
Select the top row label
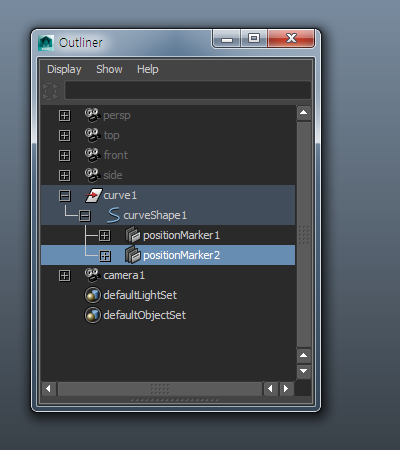111,136
